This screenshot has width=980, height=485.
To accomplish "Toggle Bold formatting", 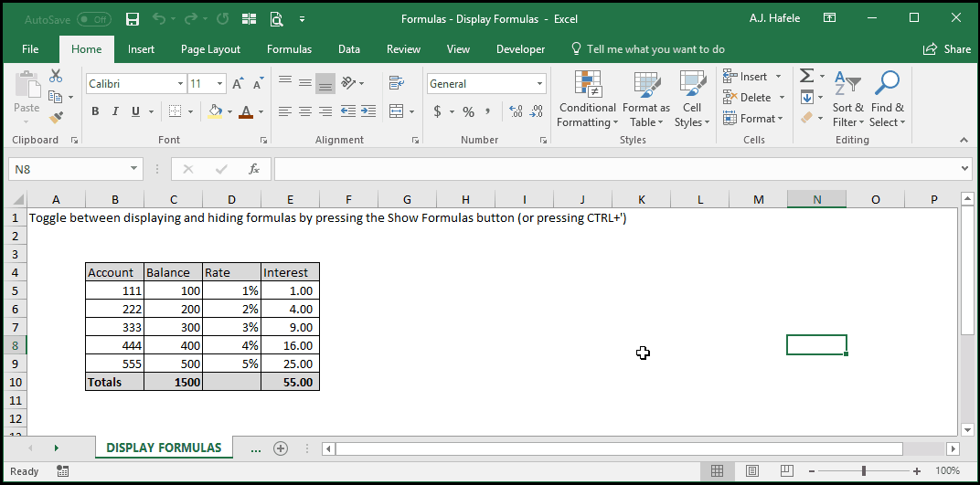I will pyautogui.click(x=95, y=111).
